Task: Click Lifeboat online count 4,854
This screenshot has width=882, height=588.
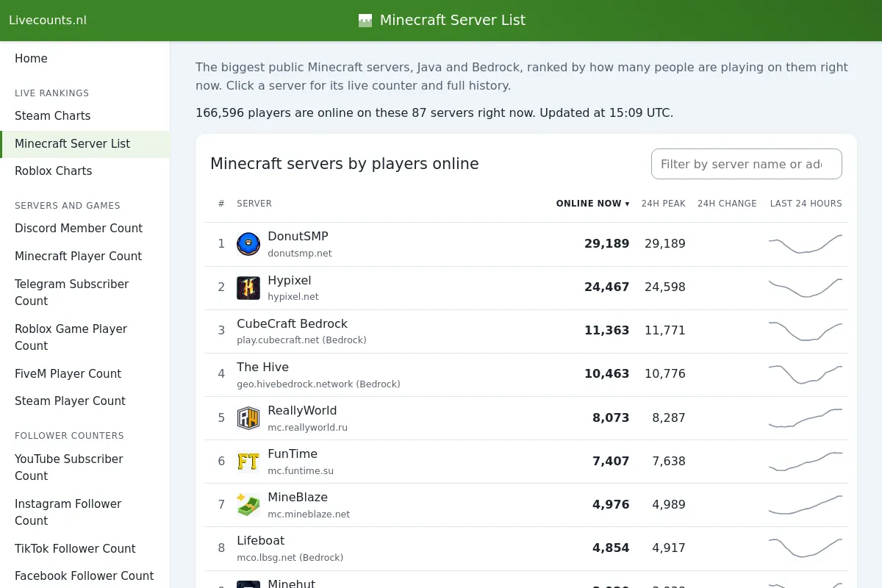Action: 611,548
